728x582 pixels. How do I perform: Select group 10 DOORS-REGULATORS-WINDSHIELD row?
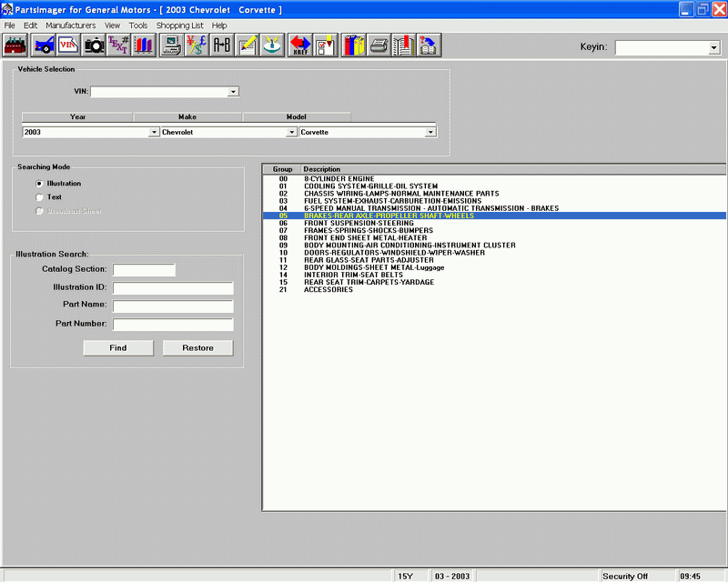494,253
